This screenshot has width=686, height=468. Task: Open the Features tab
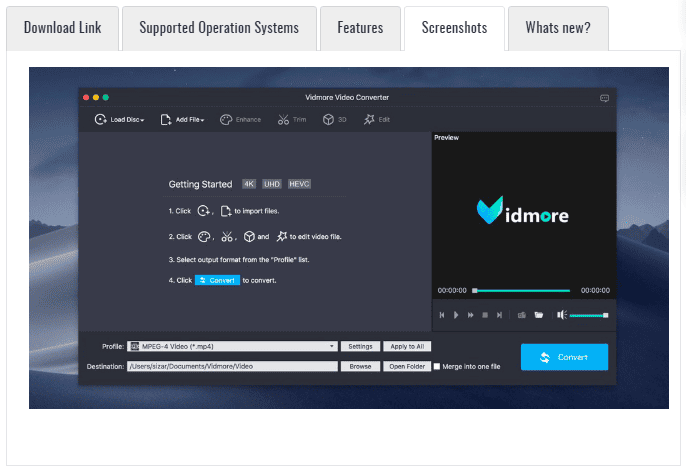pos(360,28)
